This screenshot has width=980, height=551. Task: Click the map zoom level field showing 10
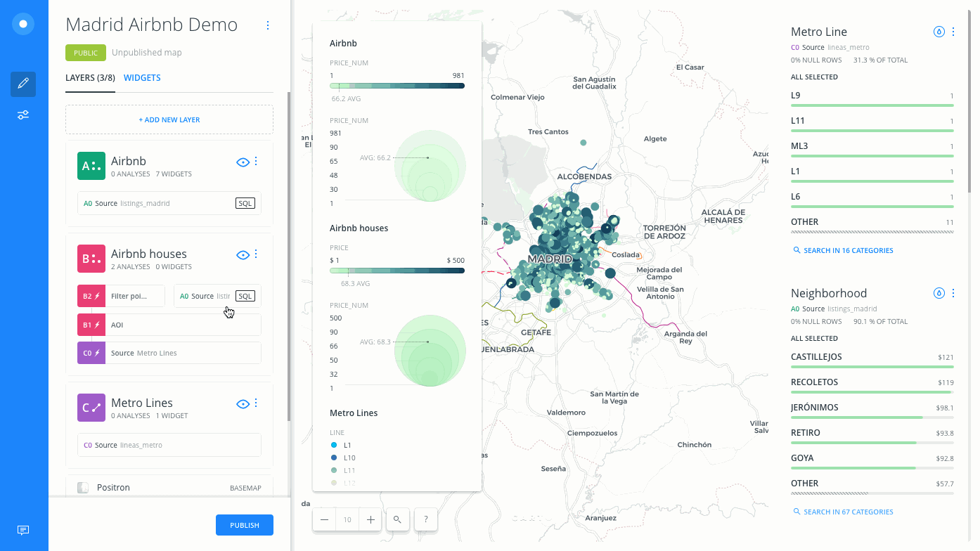tap(347, 519)
